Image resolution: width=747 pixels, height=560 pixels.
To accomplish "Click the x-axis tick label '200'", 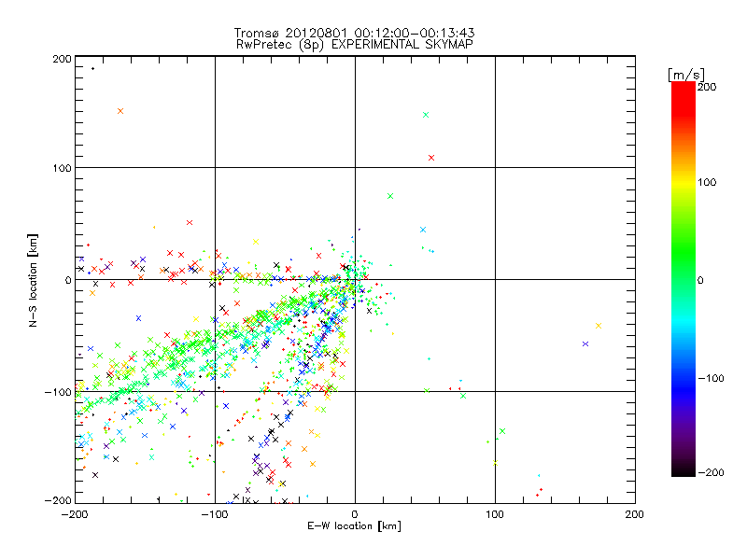I will [635, 514].
